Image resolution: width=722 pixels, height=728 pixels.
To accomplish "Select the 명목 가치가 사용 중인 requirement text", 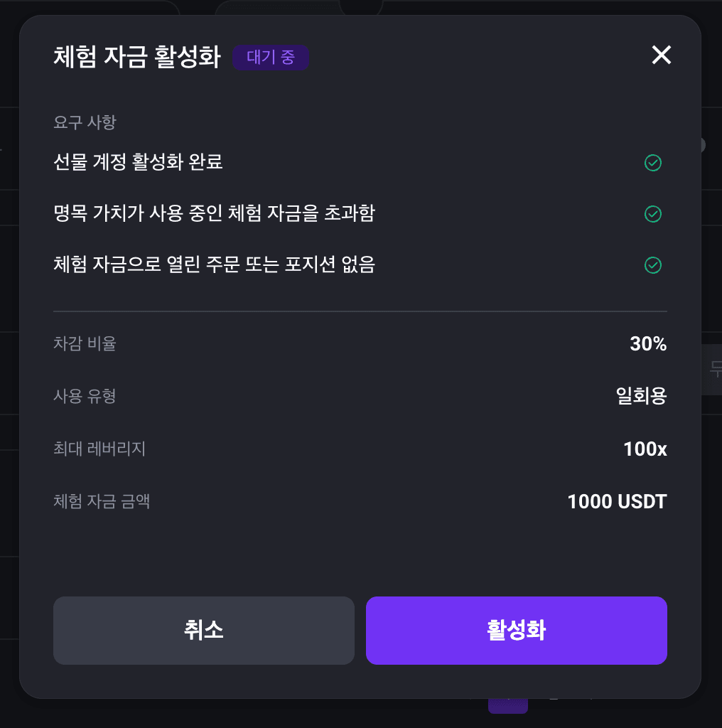I will pos(214,213).
